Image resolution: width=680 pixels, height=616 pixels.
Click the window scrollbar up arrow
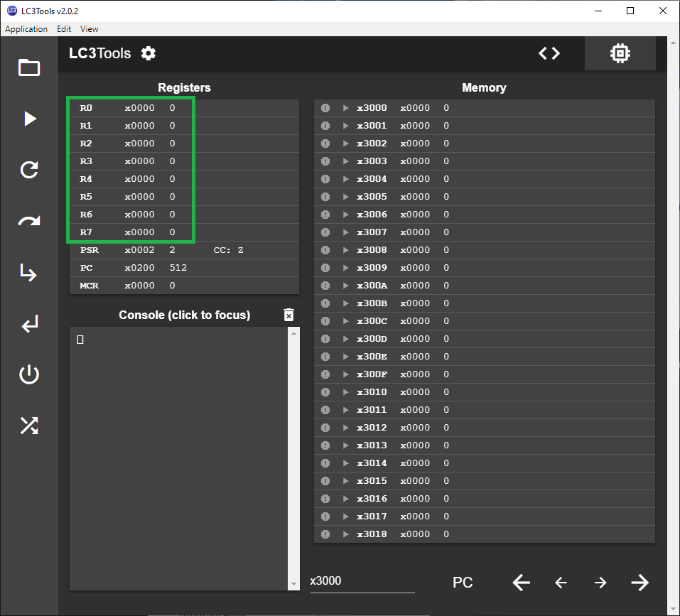pyautogui.click(x=673, y=43)
